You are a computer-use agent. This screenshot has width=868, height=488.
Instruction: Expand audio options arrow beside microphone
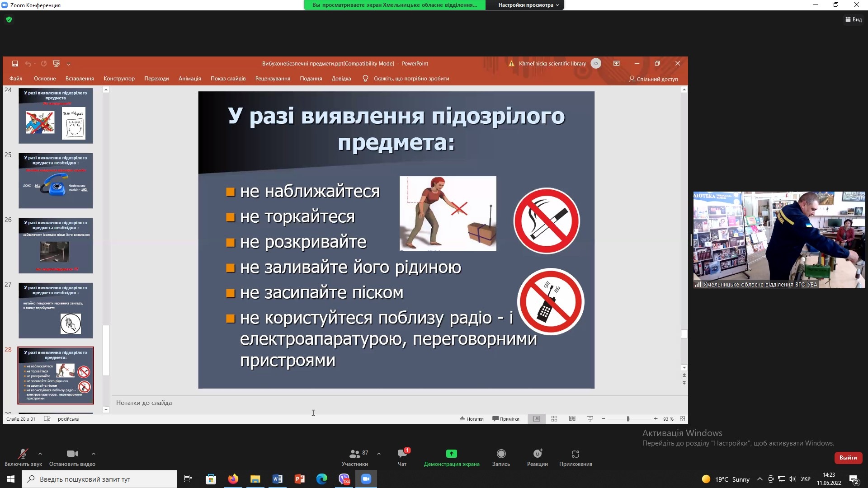[x=40, y=454]
